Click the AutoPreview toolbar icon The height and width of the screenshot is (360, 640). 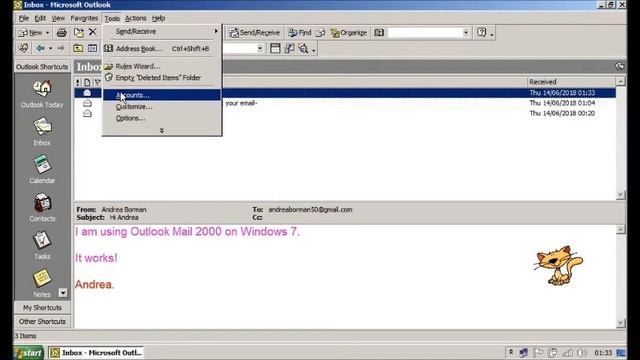pos(289,49)
